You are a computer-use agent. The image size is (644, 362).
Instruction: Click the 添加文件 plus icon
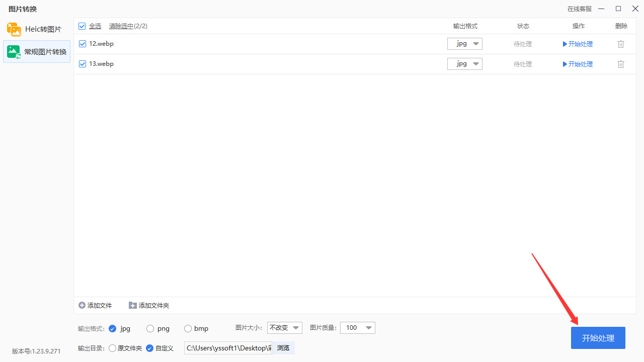pos(82,305)
